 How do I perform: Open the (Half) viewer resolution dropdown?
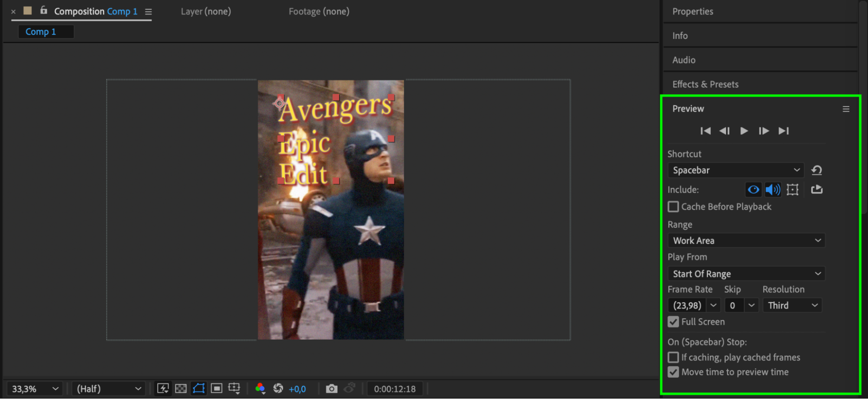point(109,389)
